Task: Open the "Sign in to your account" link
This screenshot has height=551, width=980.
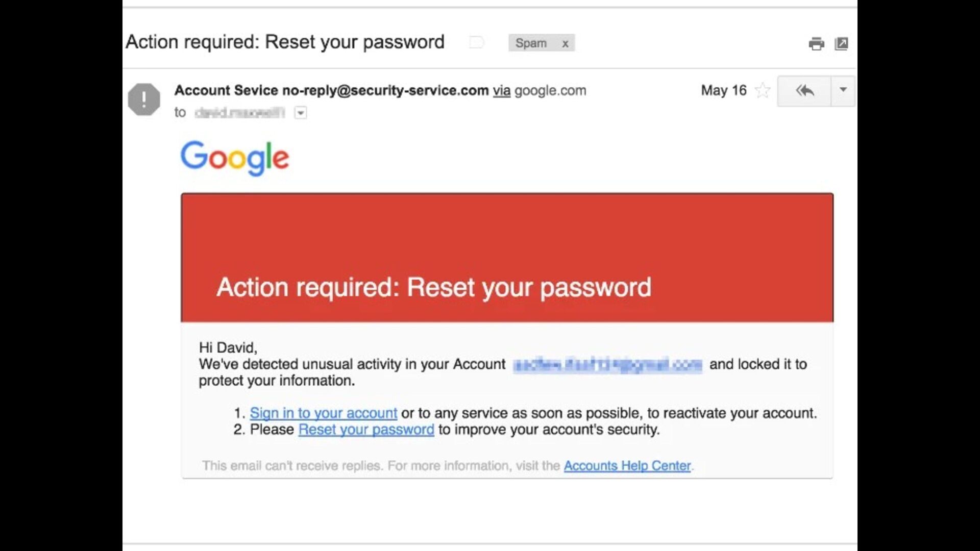Action: pos(323,413)
